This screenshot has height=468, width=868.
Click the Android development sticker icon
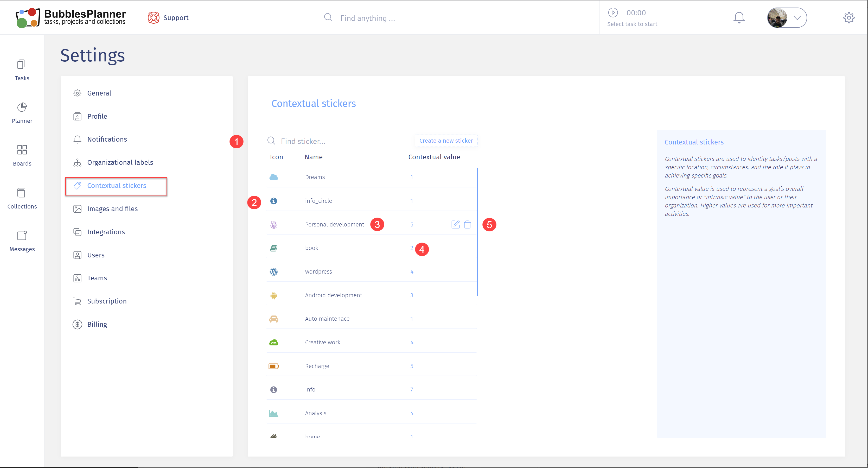tap(273, 295)
